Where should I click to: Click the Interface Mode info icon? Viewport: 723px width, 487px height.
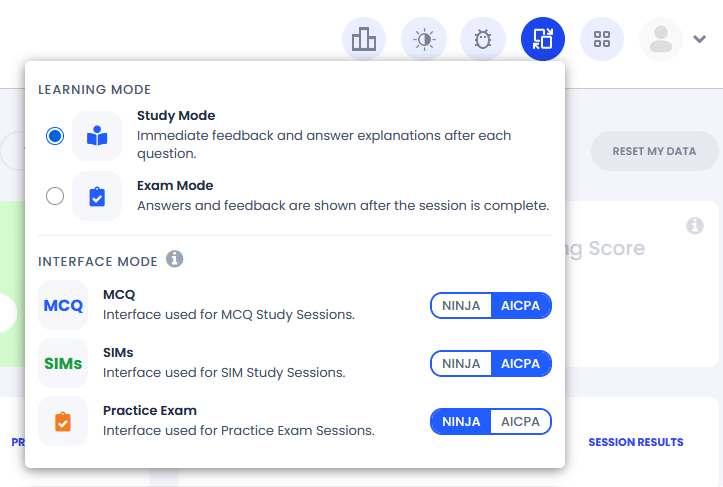click(174, 259)
